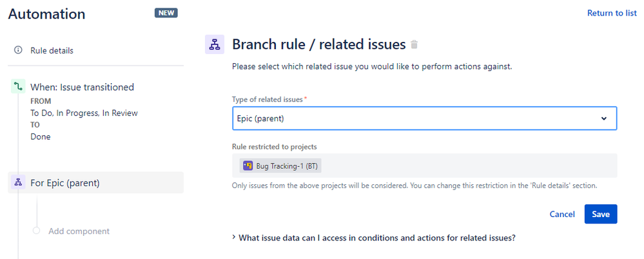The height and width of the screenshot is (259, 644).
Task: Click the Add component circle node
Action: [36, 231]
